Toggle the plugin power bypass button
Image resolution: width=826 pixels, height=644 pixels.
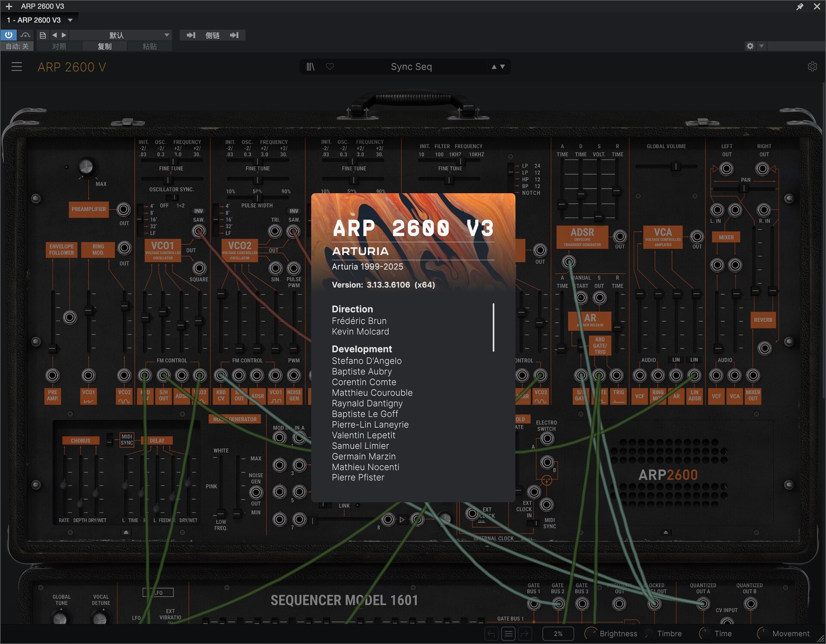pos(9,35)
